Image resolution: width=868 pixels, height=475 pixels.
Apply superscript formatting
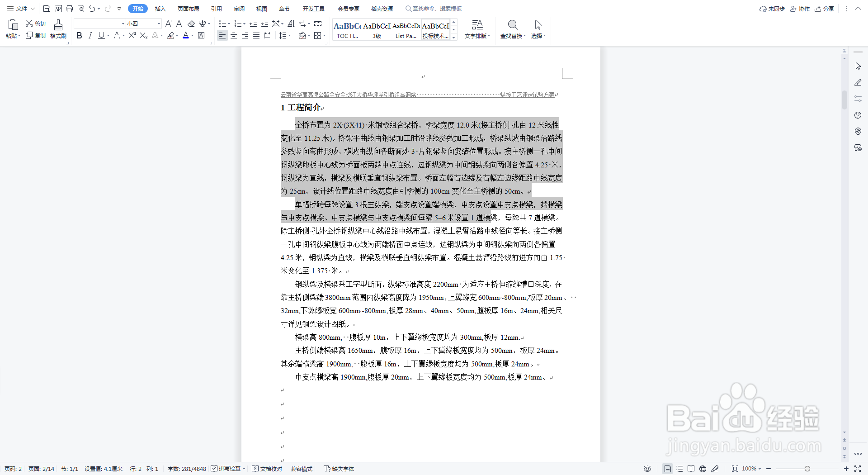point(132,35)
